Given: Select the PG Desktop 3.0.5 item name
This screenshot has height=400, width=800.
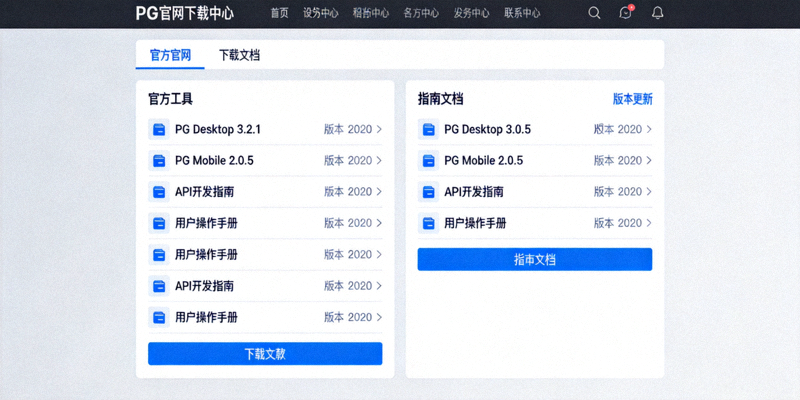Looking at the screenshot, I should coord(487,130).
